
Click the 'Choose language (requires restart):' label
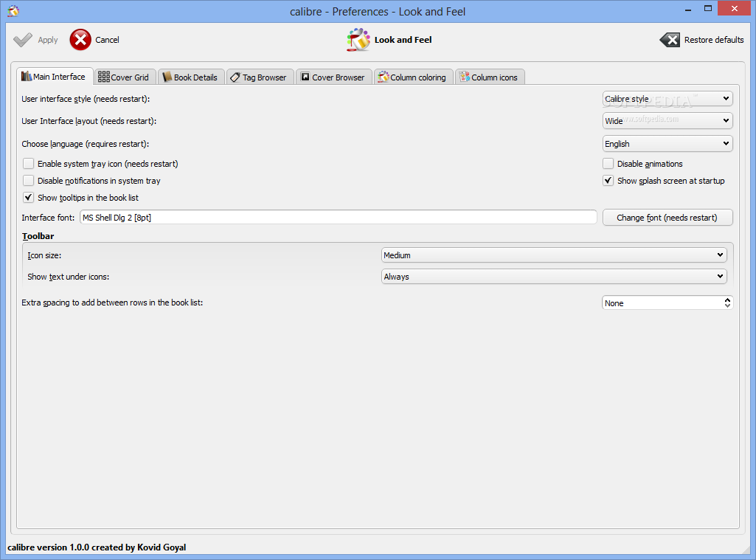[x=86, y=144]
